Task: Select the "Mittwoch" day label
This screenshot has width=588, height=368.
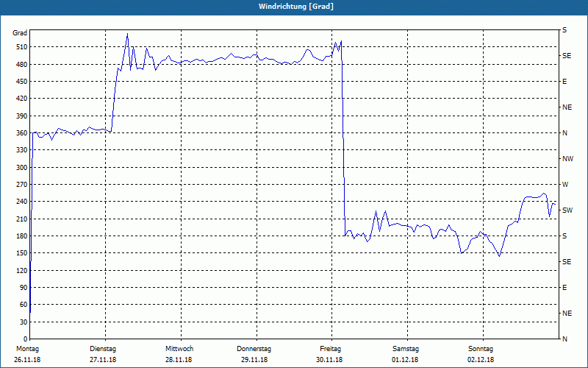Action: pyautogui.click(x=179, y=349)
